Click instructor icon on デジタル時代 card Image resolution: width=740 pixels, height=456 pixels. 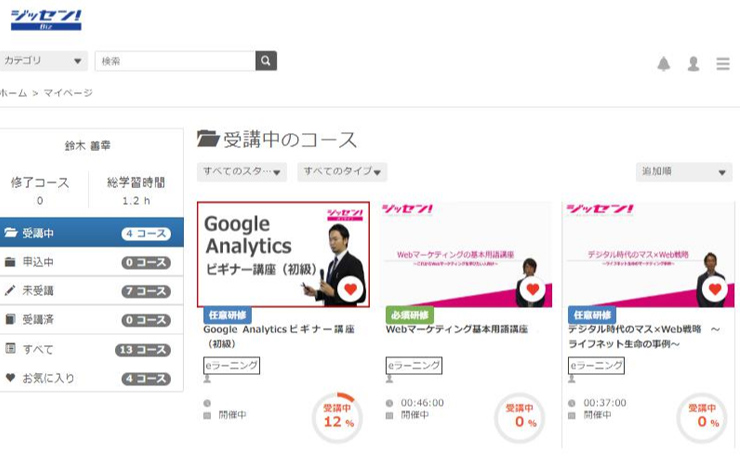[572, 379]
